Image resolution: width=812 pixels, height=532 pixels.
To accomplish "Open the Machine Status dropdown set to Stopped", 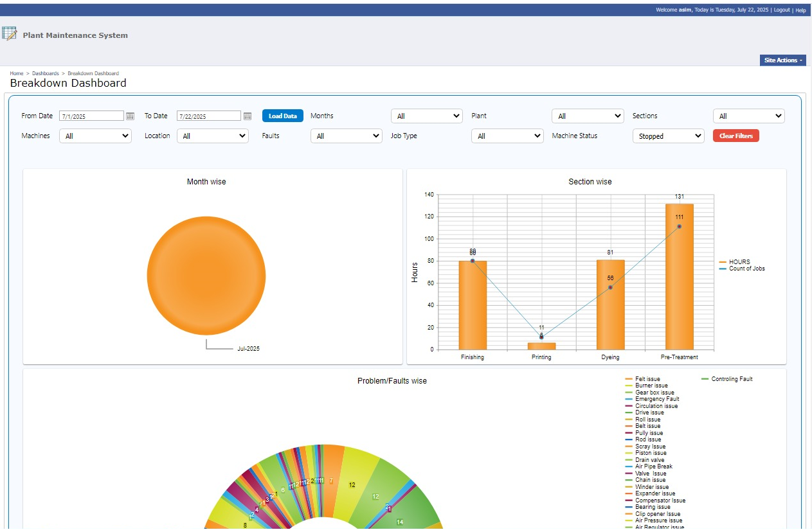I will click(x=668, y=136).
